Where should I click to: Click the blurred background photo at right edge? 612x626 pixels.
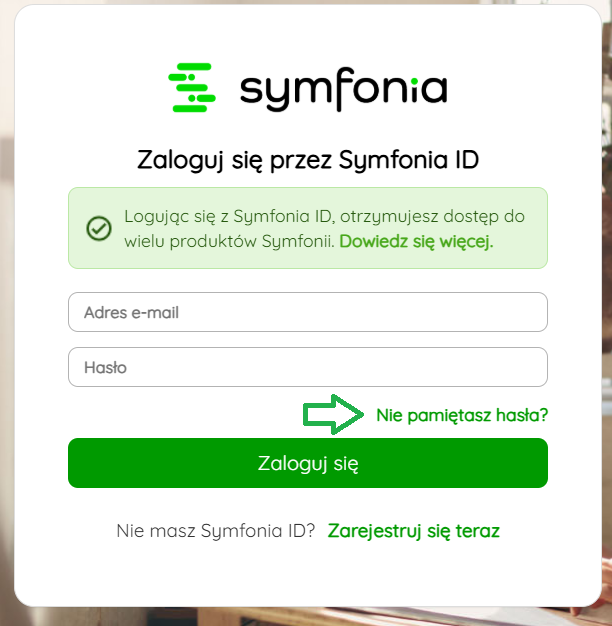[607, 319]
